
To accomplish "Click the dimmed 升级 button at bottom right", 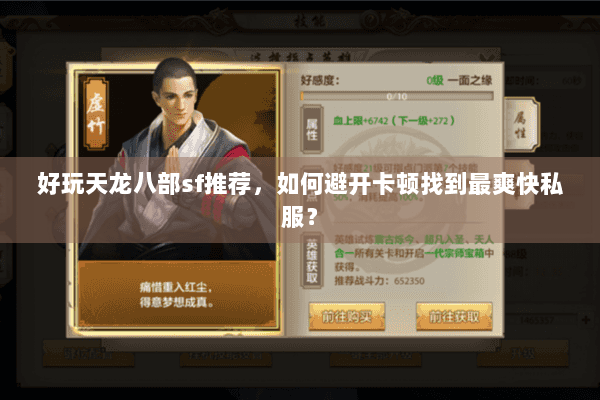I will pos(523,354).
